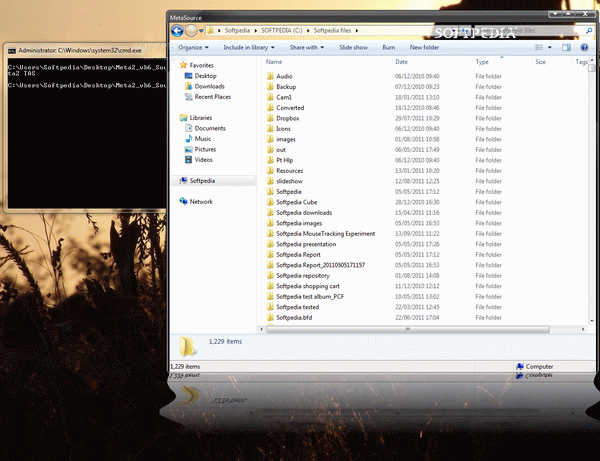Click Computer in the status bar
This screenshot has width=600, height=461.
[x=535, y=367]
